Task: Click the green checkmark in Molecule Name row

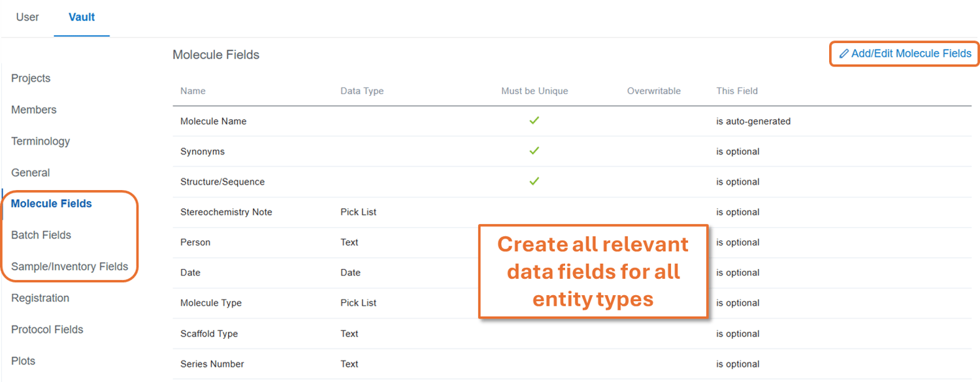Action: coord(534,121)
